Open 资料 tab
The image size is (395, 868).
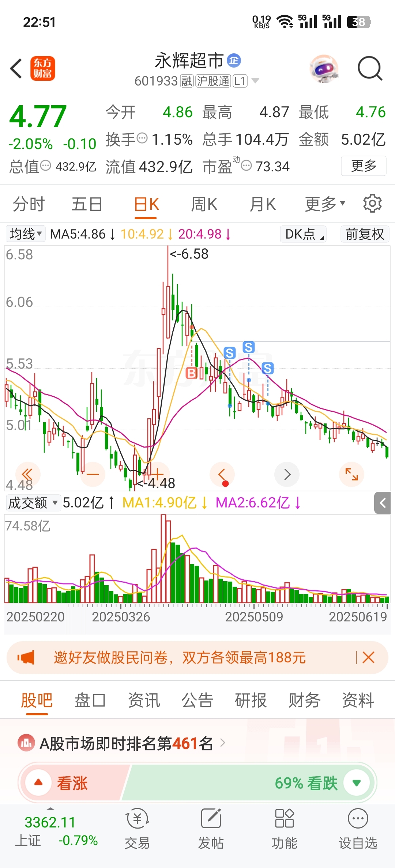click(358, 700)
